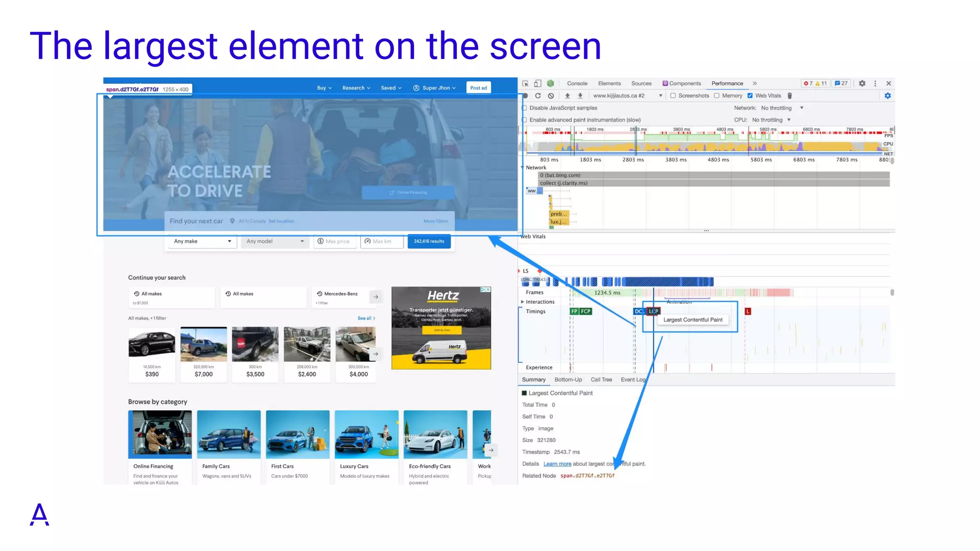Switch to the Components tab
Viewport: 980px width, 551px height.
coord(682,83)
